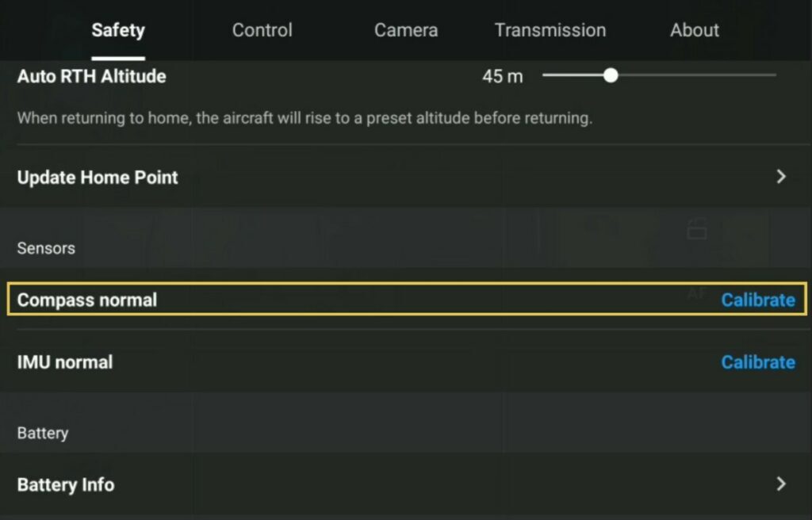Open the Battery Info page
Viewport: 812px width, 520px height.
click(396, 484)
